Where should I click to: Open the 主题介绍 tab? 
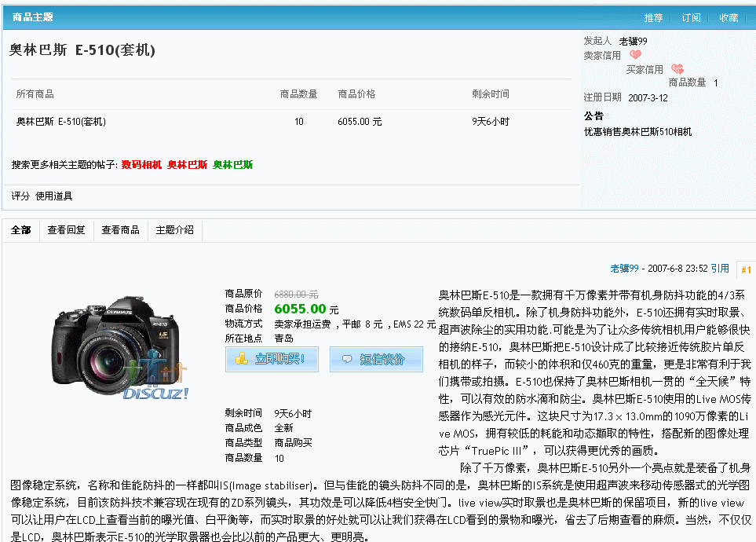(x=174, y=230)
